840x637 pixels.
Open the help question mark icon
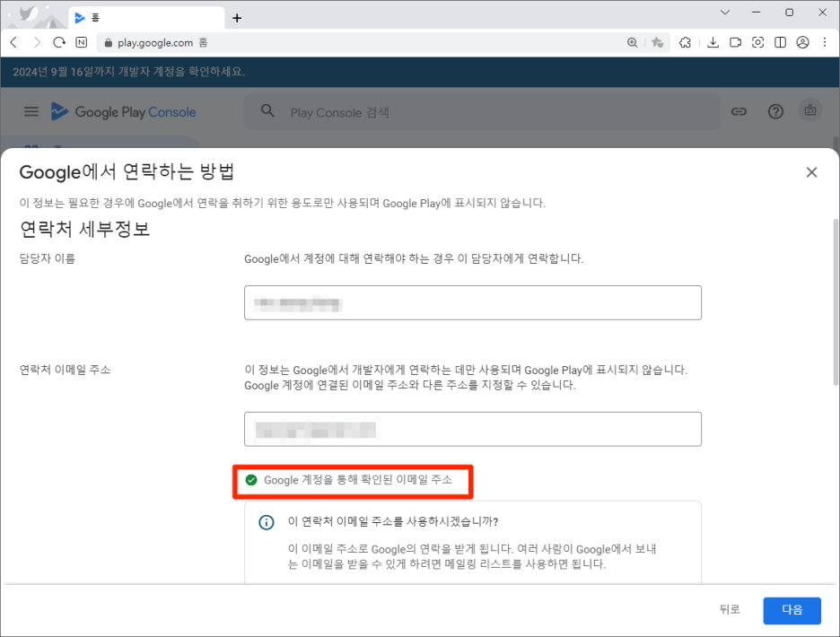click(775, 111)
